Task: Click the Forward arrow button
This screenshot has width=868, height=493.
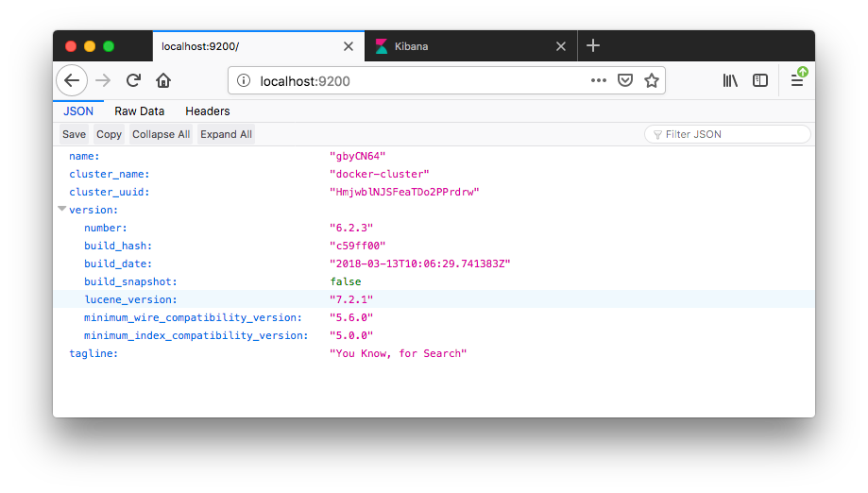Action: point(103,81)
